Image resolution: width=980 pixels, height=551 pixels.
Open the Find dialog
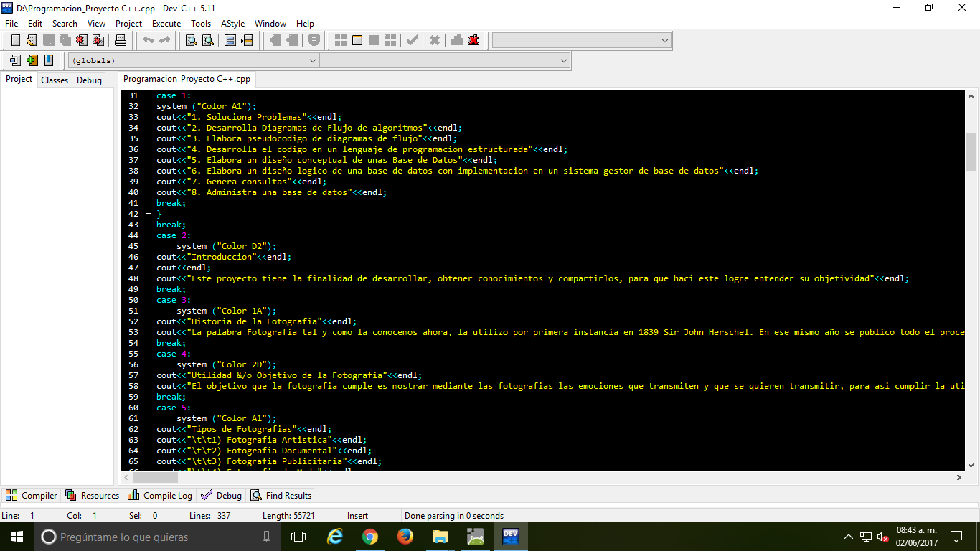tap(191, 40)
